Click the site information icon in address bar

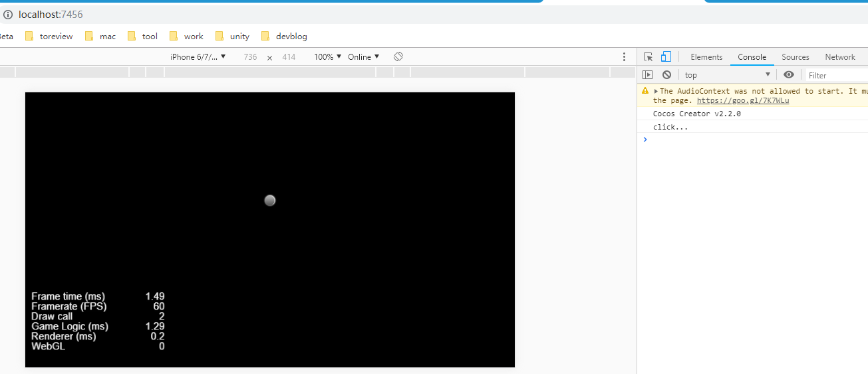click(8, 15)
